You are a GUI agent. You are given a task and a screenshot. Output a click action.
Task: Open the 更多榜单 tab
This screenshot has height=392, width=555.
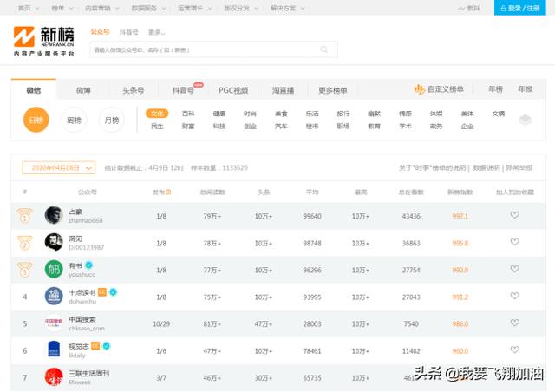[333, 90]
